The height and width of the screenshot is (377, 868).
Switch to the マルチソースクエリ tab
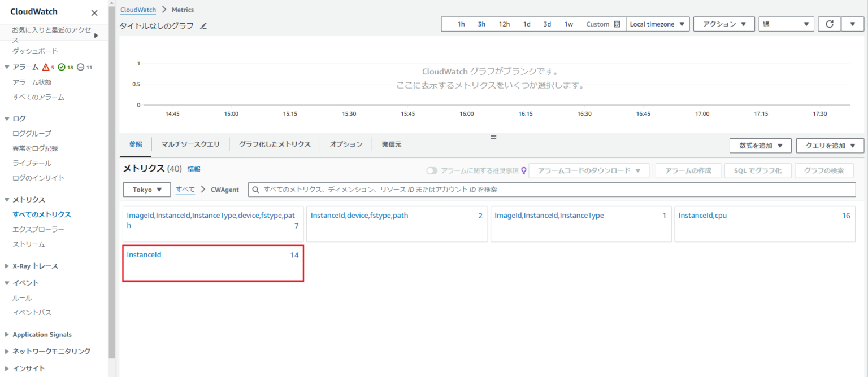[x=190, y=145]
